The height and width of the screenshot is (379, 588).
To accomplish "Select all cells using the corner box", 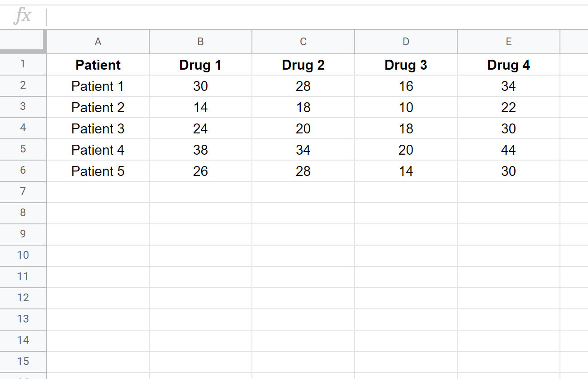I will pos(23,42).
